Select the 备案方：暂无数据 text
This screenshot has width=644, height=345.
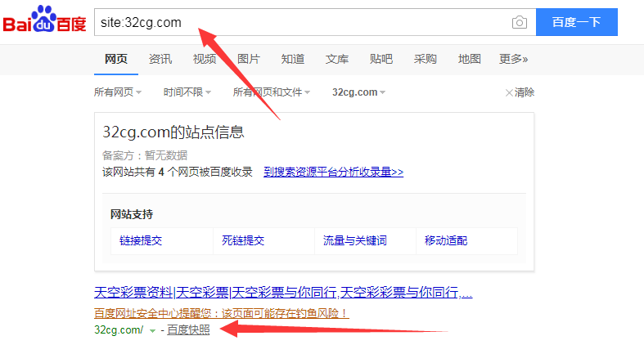coord(145,155)
